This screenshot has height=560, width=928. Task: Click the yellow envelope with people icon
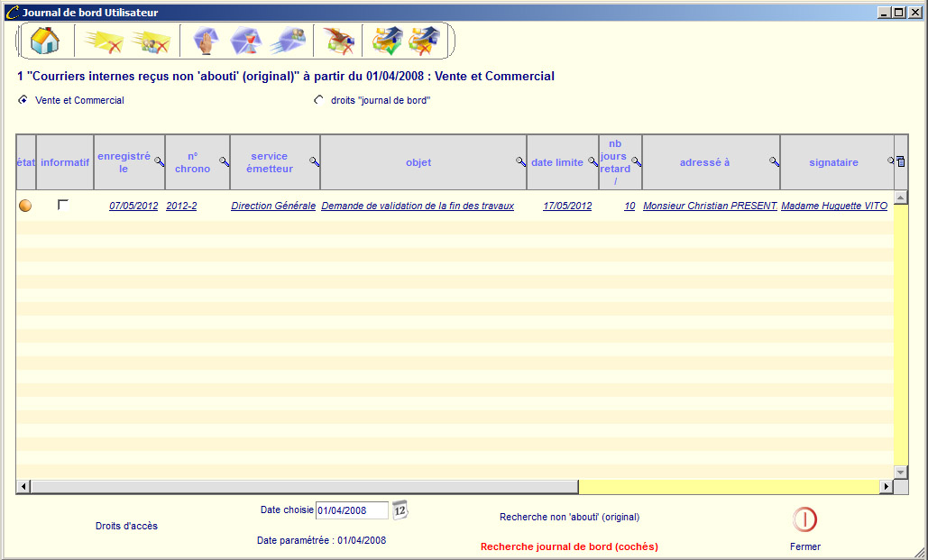[151, 41]
